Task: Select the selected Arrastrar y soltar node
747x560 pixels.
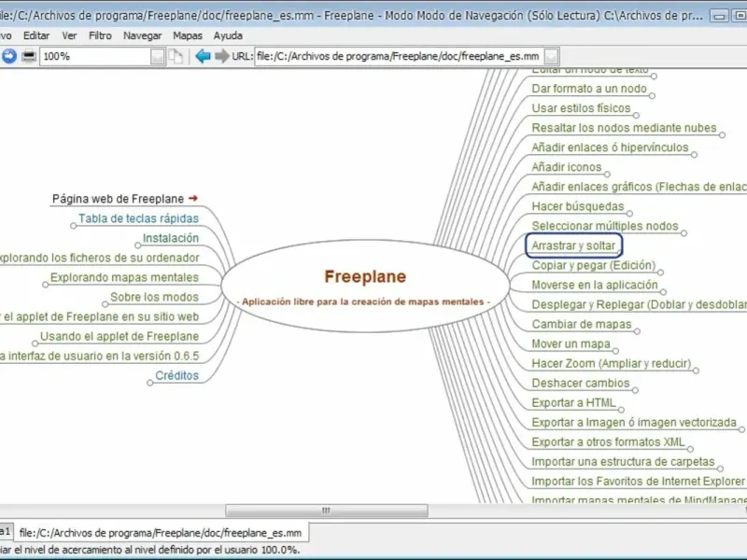Action: [x=573, y=245]
